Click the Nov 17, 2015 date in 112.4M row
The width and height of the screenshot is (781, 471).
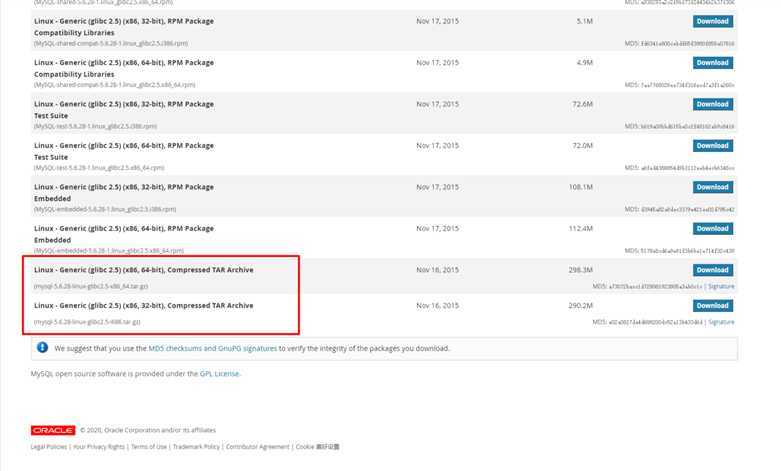click(437, 229)
